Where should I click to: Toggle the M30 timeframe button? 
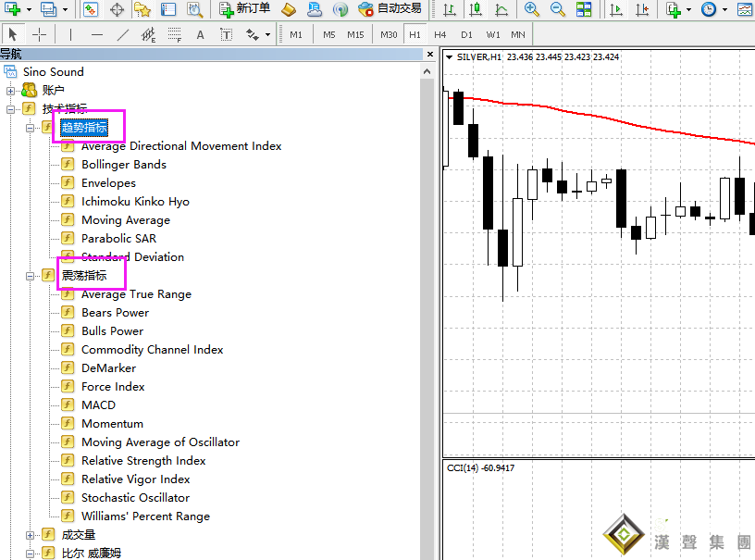coord(389,35)
